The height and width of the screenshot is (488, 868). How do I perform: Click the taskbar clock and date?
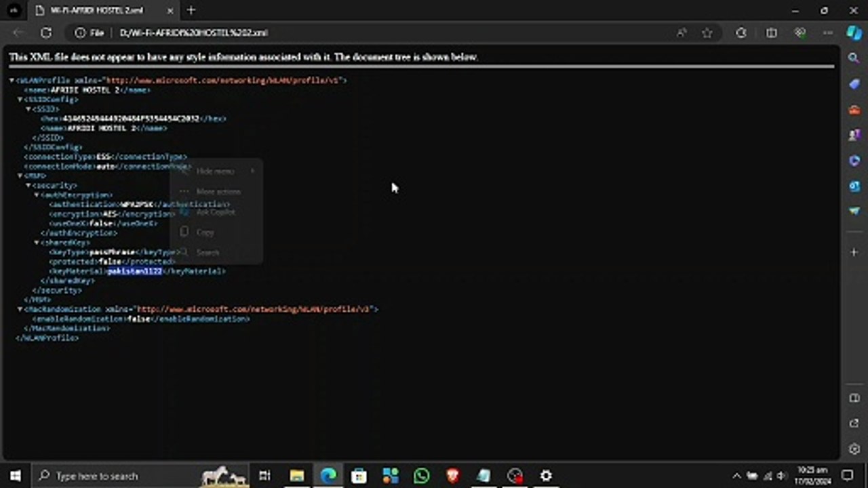[x=812, y=476]
